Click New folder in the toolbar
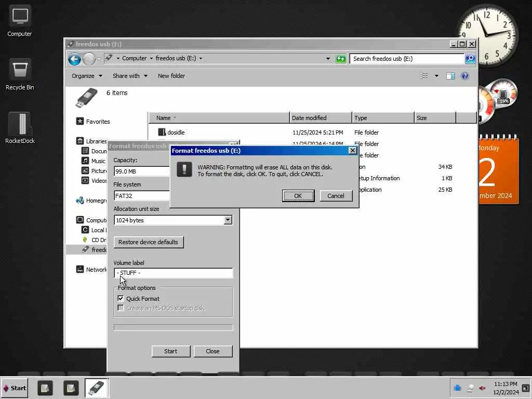This screenshot has height=399, width=532. 171,76
